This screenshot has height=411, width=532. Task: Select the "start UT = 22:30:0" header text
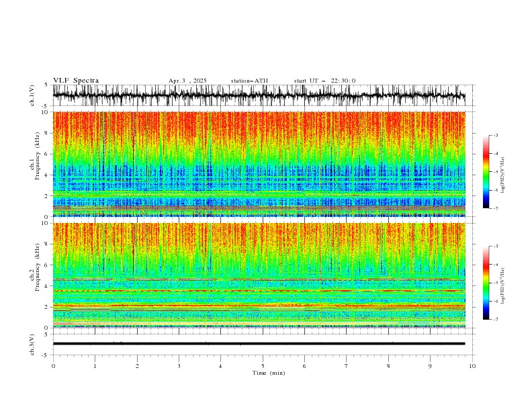tap(324, 81)
